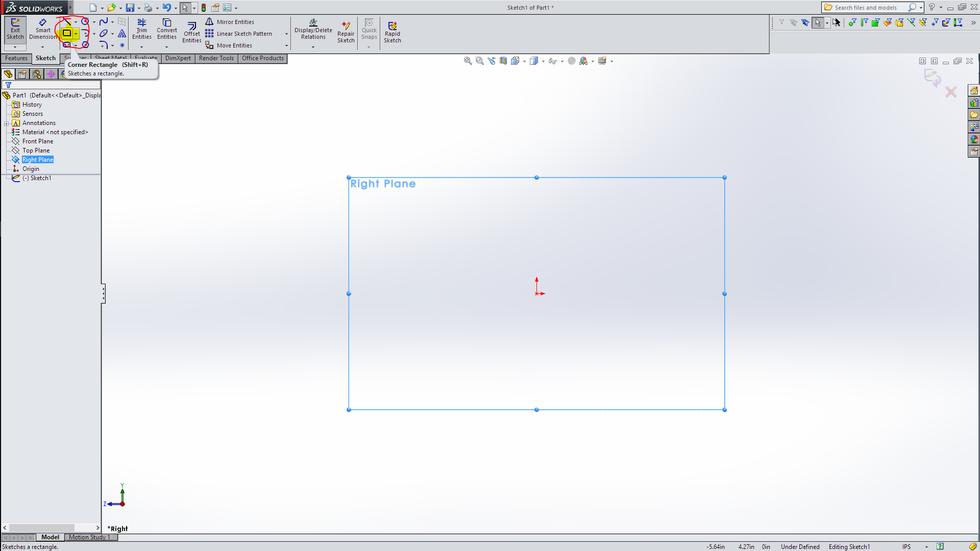This screenshot has width=980, height=551.
Task: Click the Convert Entities icon
Action: pyautogui.click(x=166, y=29)
